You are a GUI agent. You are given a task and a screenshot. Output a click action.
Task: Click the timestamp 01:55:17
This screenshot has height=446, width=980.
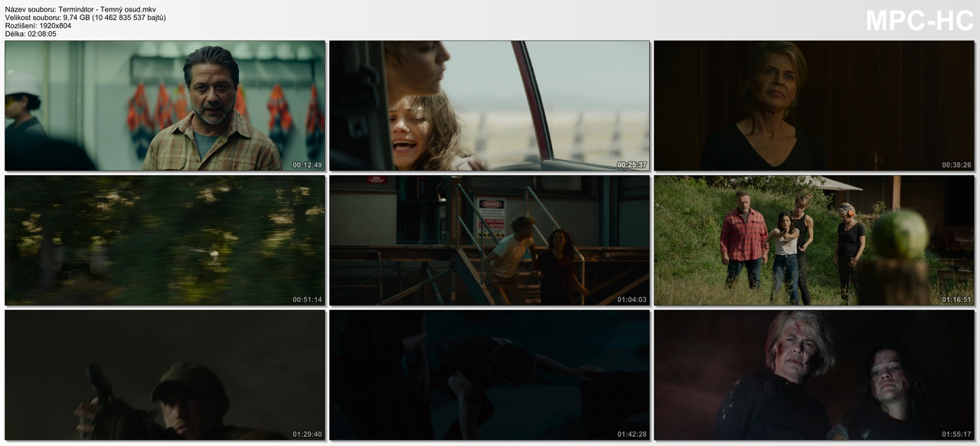point(956,435)
